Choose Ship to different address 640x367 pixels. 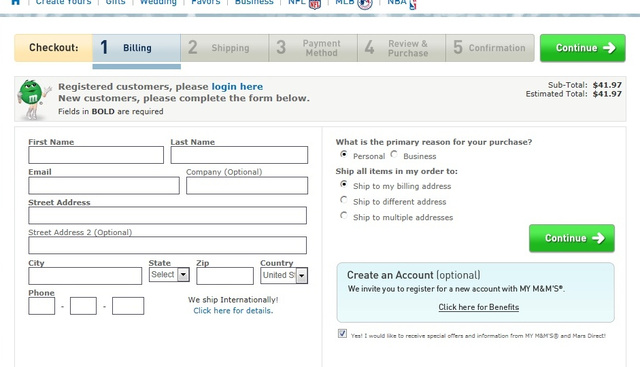[x=344, y=200]
